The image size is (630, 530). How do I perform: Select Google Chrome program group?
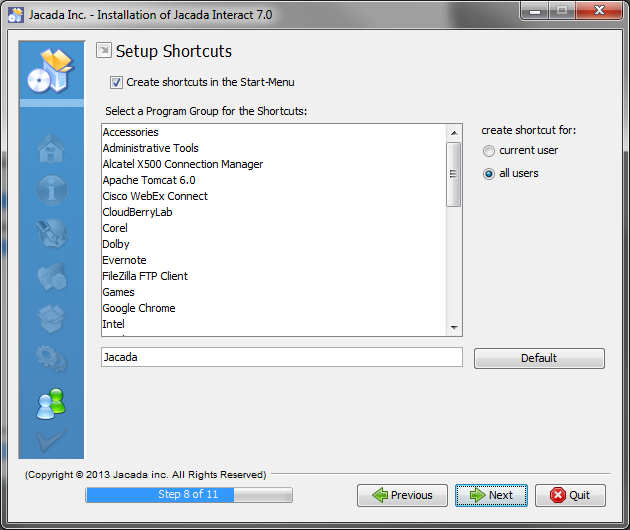[274, 308]
